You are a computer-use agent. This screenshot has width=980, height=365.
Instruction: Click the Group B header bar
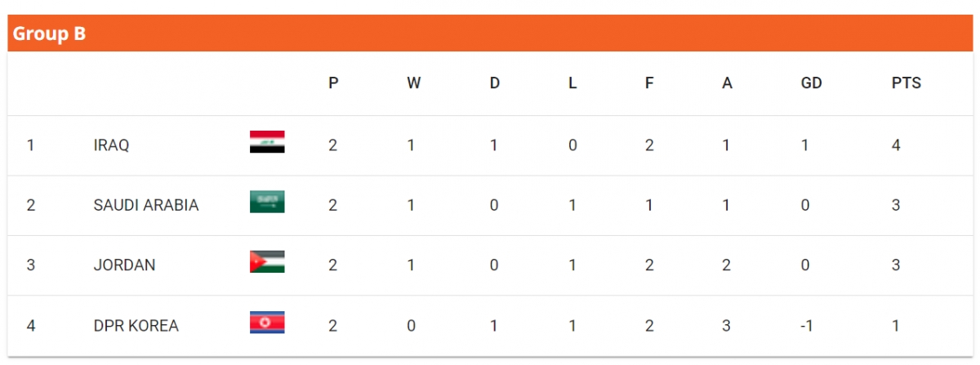490,33
